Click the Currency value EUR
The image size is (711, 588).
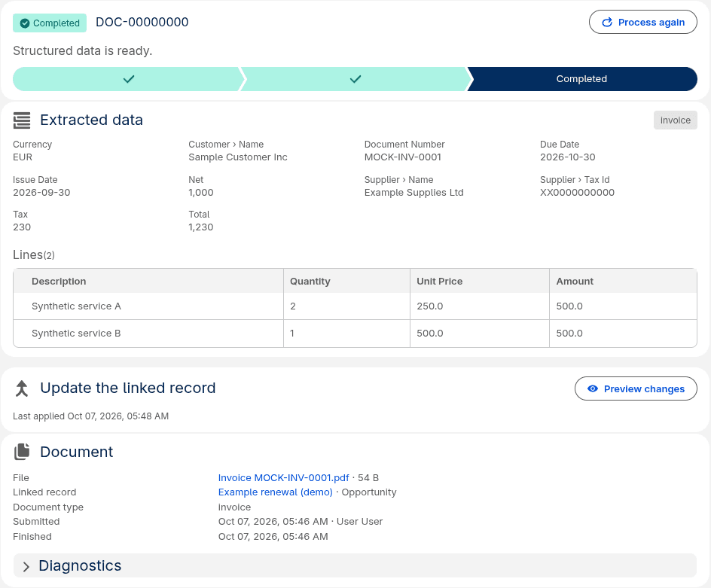pyautogui.click(x=23, y=157)
